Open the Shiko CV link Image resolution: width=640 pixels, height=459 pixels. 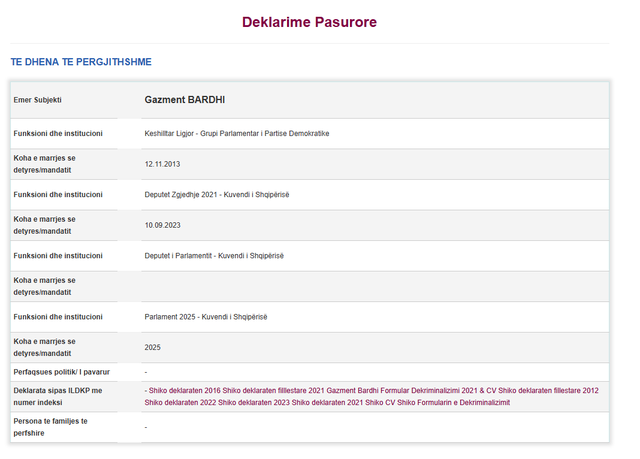click(x=380, y=403)
